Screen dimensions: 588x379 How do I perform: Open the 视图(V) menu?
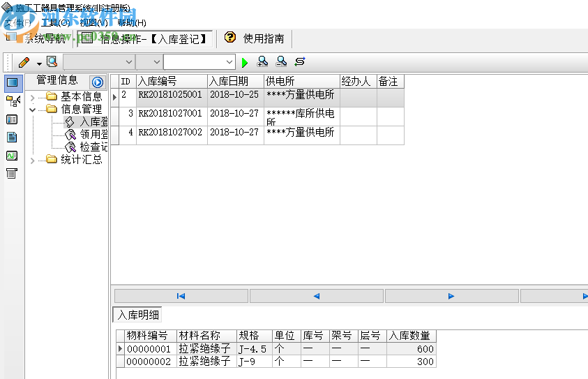pos(93,23)
